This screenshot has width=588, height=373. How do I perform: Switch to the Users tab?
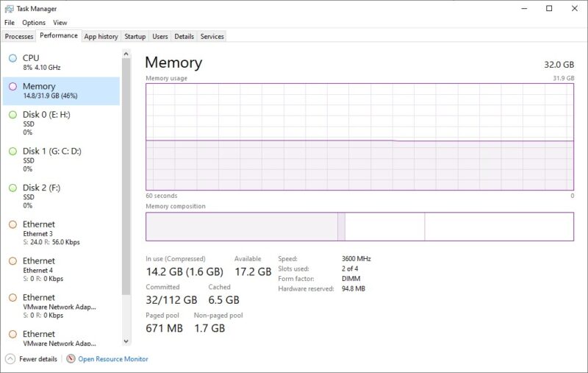(x=160, y=36)
